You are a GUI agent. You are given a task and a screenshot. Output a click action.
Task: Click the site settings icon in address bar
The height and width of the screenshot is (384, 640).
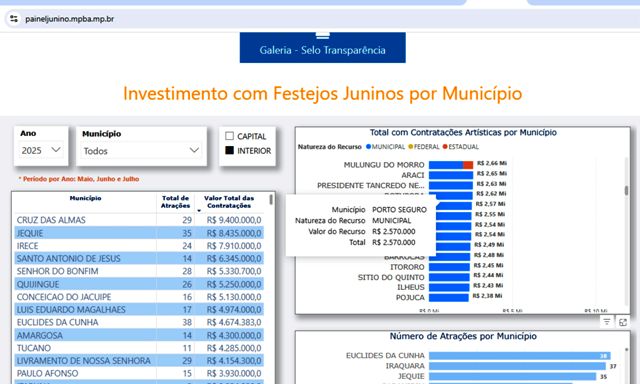tap(14, 19)
